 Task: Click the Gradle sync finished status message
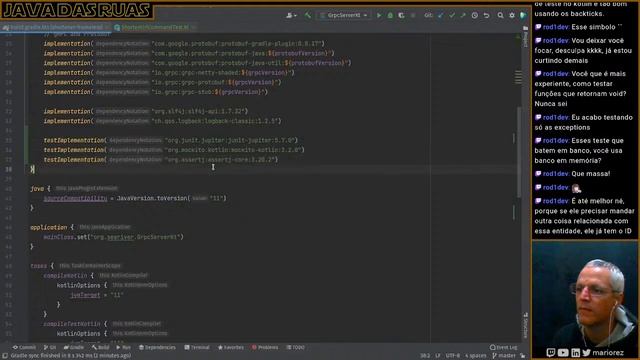coord(71,356)
